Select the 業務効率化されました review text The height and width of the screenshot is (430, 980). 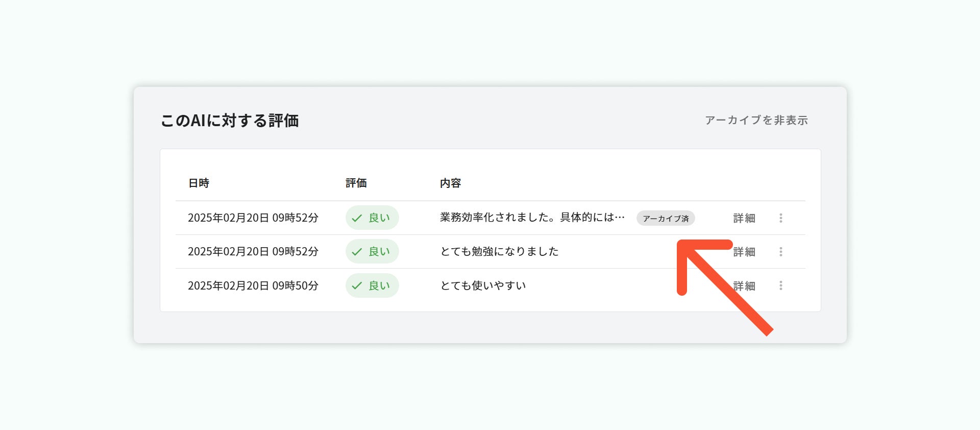click(x=532, y=218)
